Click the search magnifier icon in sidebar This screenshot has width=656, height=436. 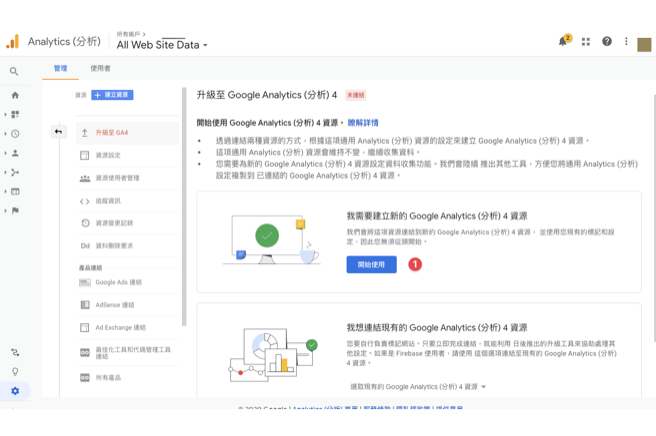coord(14,72)
